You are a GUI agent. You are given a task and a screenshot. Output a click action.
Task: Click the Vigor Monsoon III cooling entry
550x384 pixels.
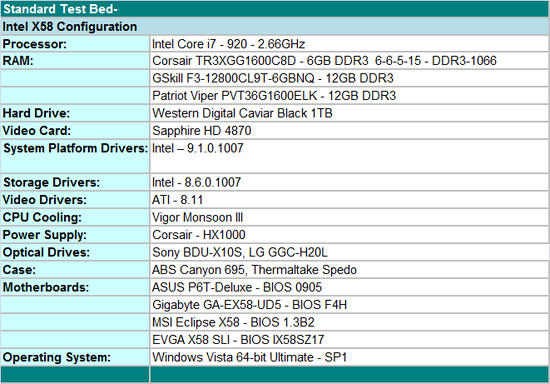click(197, 217)
